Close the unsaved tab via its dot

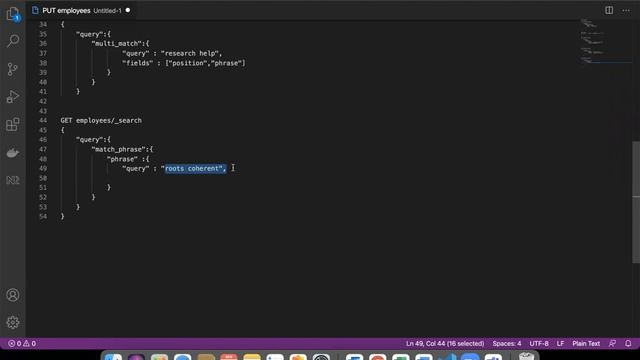point(128,10)
